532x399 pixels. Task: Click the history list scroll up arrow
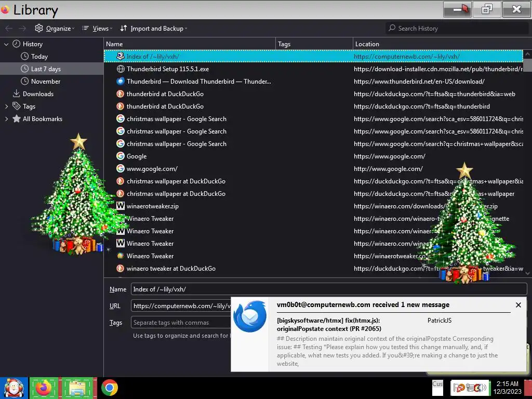(527, 54)
